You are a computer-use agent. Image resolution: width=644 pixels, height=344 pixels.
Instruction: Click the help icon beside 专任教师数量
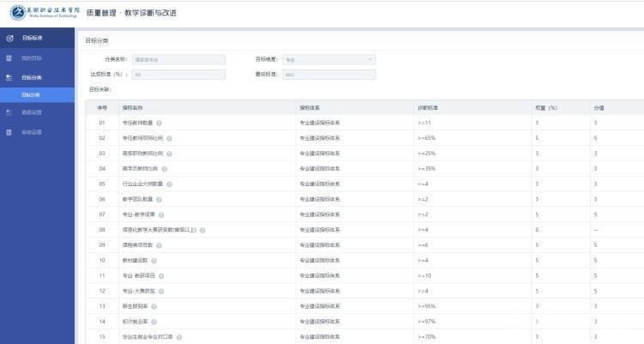click(x=159, y=123)
